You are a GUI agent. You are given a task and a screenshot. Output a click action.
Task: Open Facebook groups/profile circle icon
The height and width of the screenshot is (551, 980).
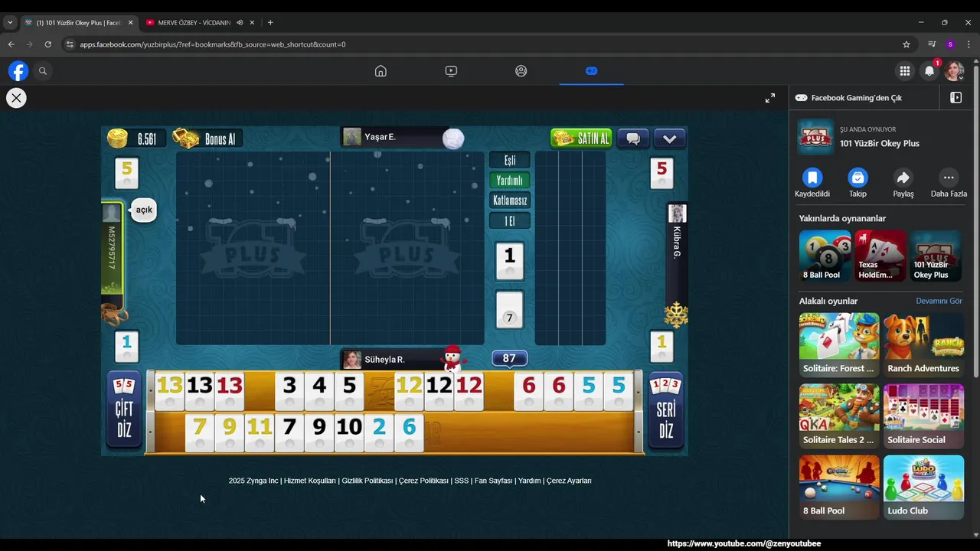click(x=521, y=71)
